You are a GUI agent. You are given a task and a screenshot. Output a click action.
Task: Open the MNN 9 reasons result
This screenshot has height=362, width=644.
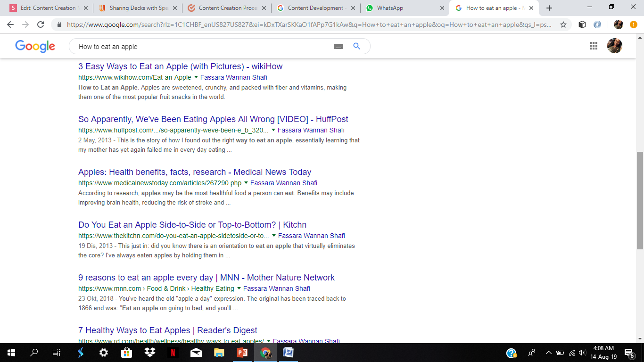pyautogui.click(x=206, y=278)
